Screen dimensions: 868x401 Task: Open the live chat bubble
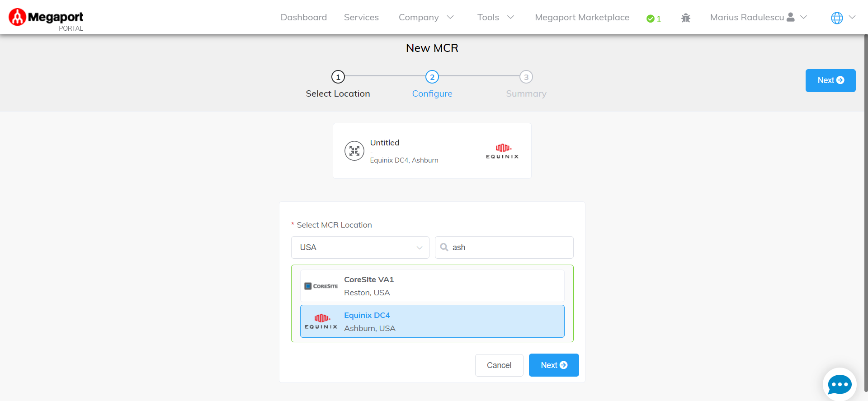point(840,384)
